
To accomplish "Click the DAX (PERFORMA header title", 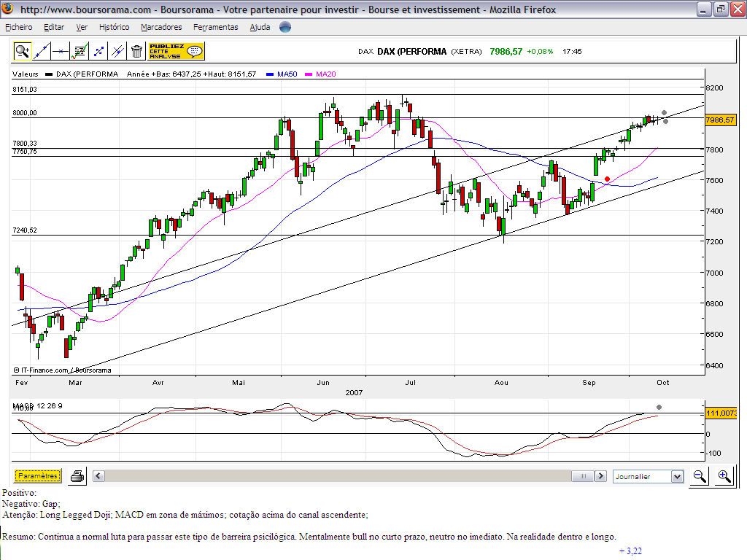I will tap(412, 52).
